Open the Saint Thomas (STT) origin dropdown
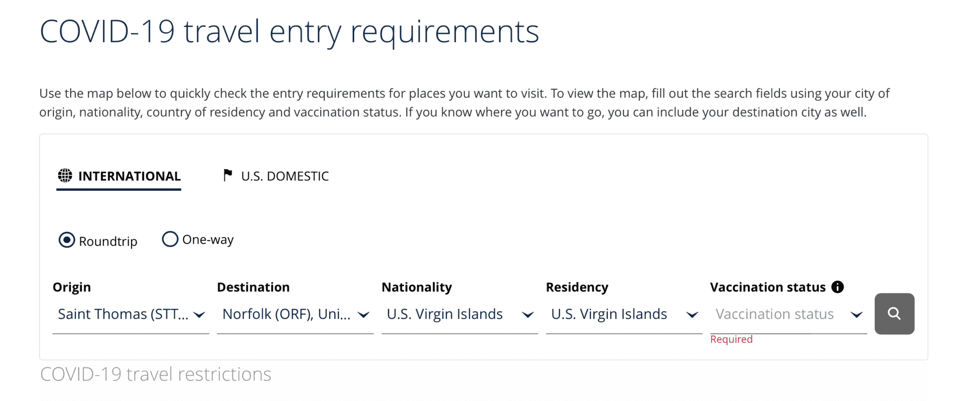This screenshot has height=401, width=980. [131, 314]
